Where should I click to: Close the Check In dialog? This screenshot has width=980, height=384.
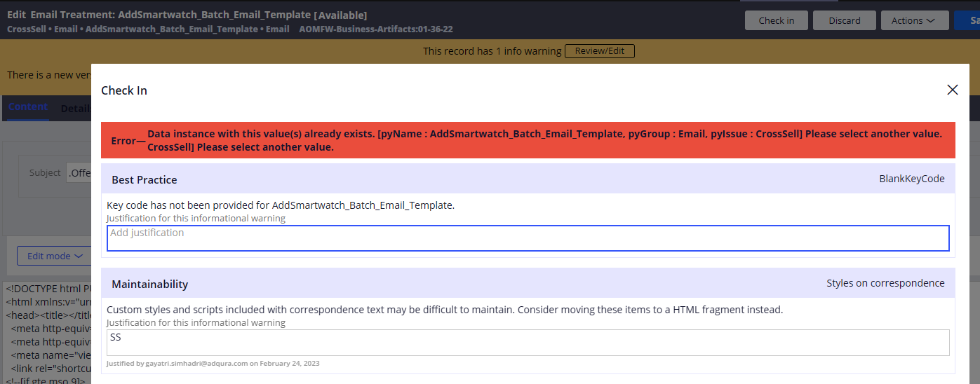point(952,90)
